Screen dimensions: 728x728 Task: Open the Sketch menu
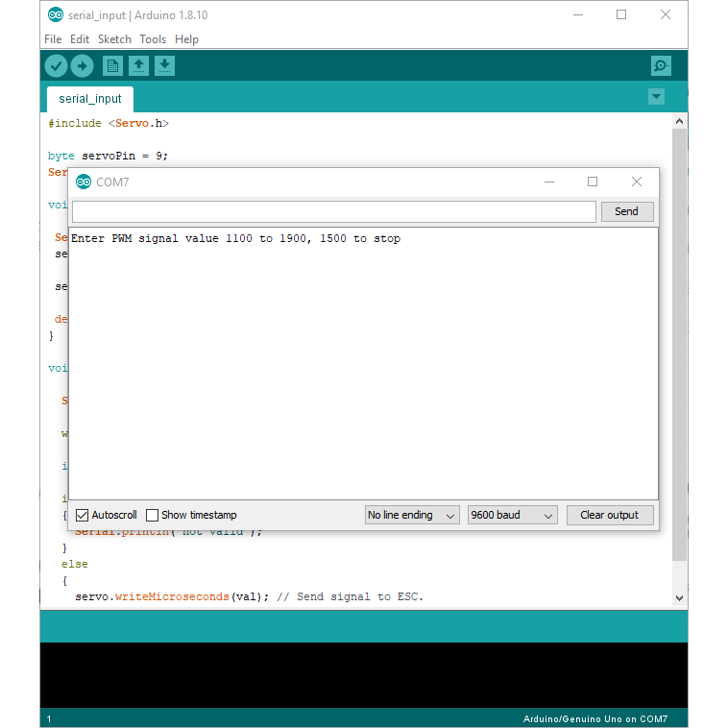pos(114,39)
